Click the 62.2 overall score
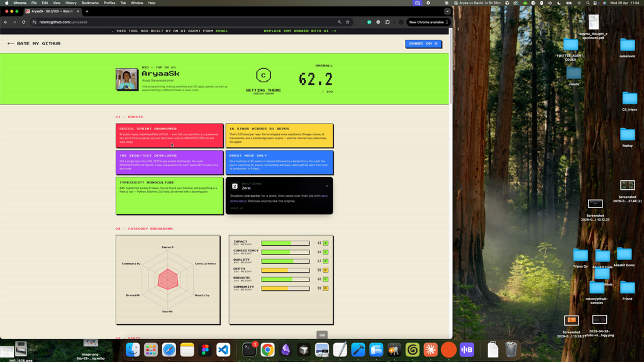The image size is (644, 362). (x=316, y=79)
